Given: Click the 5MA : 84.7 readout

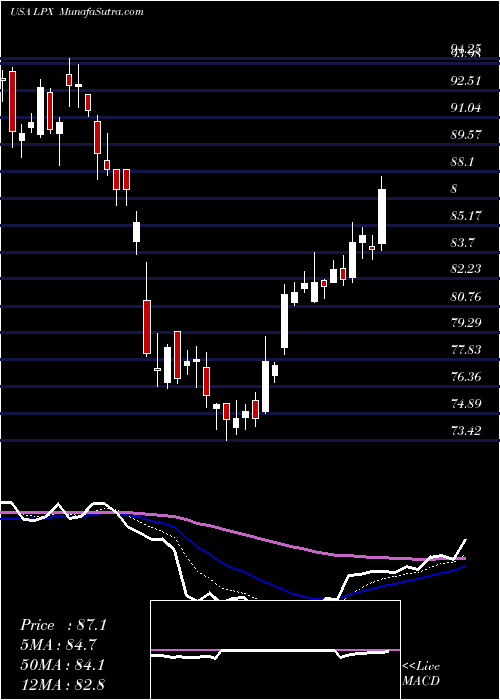Looking at the screenshot, I should pos(58,645).
